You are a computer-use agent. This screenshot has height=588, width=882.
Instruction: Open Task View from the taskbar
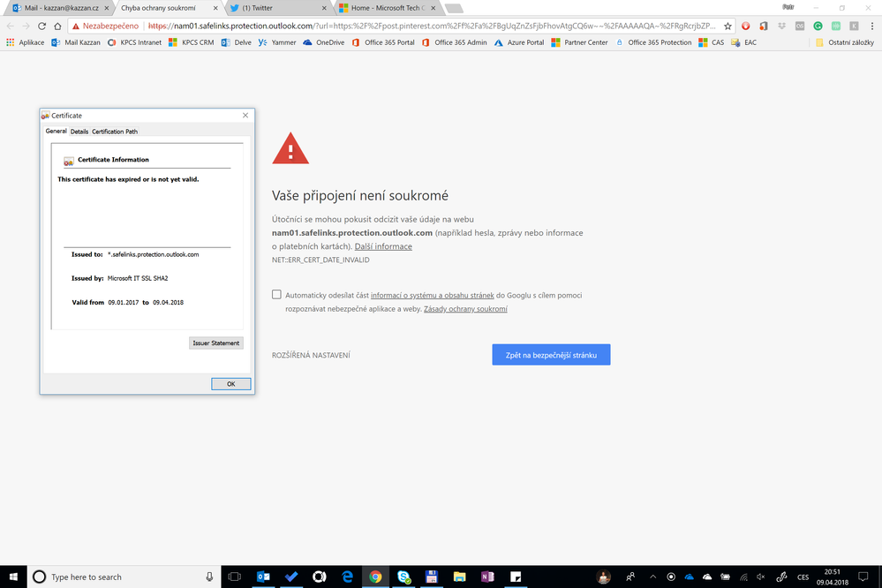click(235, 577)
